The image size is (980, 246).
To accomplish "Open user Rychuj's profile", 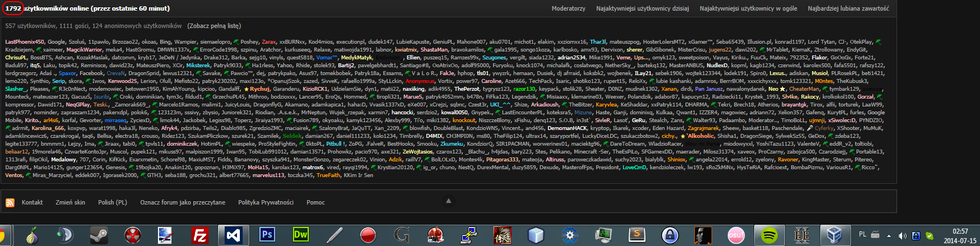I will click(259, 89).
